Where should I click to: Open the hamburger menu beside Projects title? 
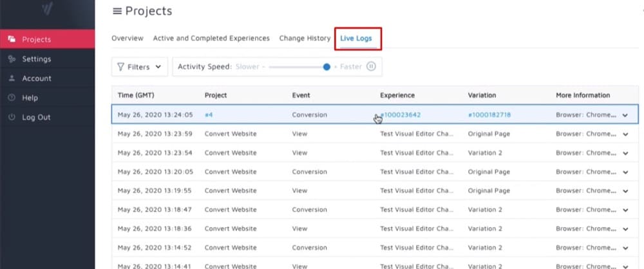coord(117,12)
